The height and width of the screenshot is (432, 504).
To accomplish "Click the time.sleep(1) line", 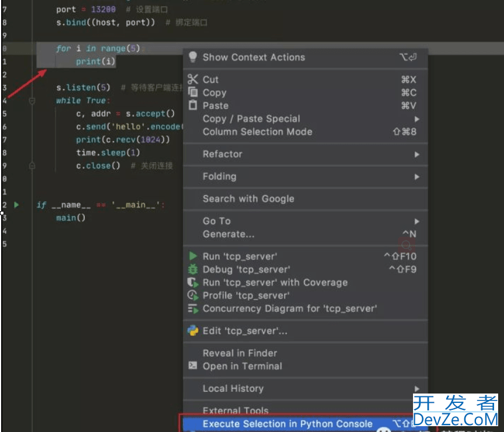I will point(108,153).
